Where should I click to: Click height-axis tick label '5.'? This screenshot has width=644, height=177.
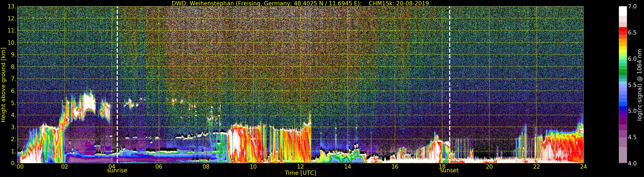pos(14,103)
